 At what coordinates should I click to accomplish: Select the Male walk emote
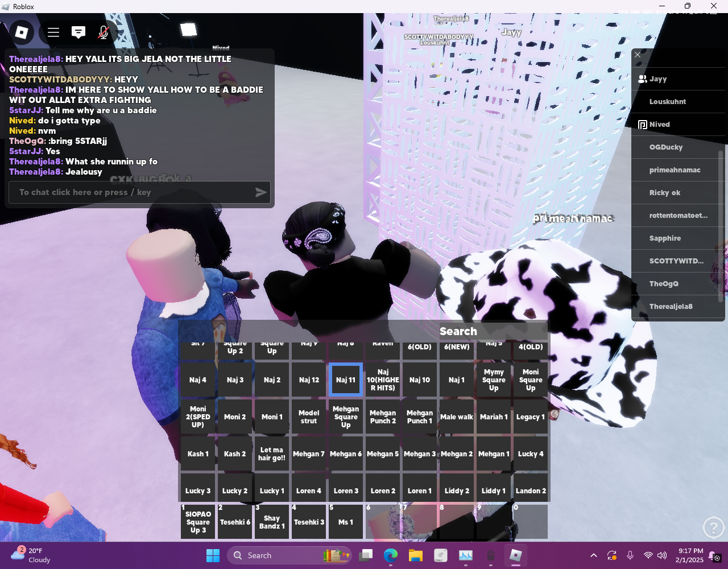tap(457, 417)
